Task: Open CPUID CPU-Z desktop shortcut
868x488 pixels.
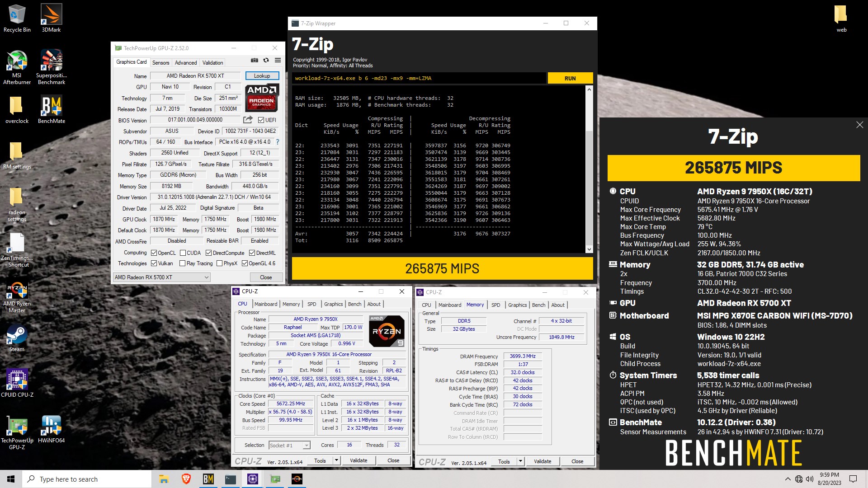Action: (x=17, y=382)
